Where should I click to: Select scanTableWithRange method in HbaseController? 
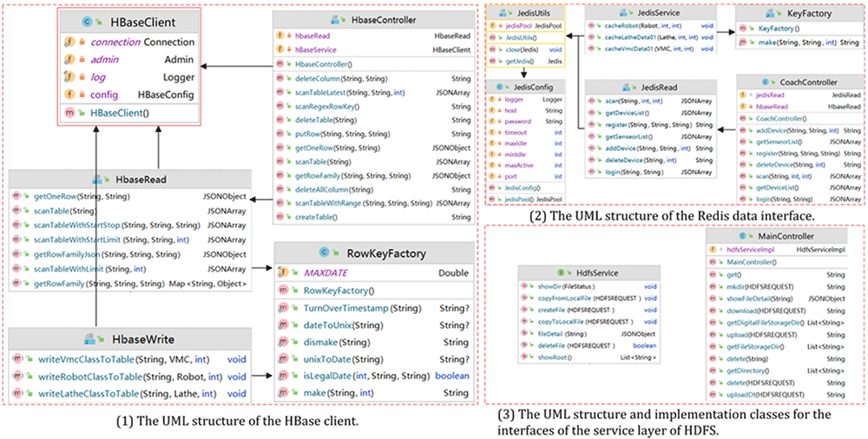364,203
